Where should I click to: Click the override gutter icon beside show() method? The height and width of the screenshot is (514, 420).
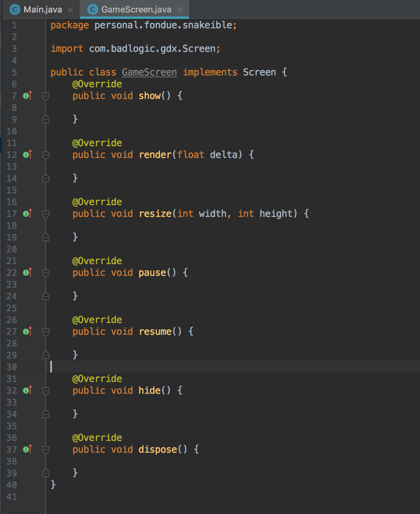27,95
